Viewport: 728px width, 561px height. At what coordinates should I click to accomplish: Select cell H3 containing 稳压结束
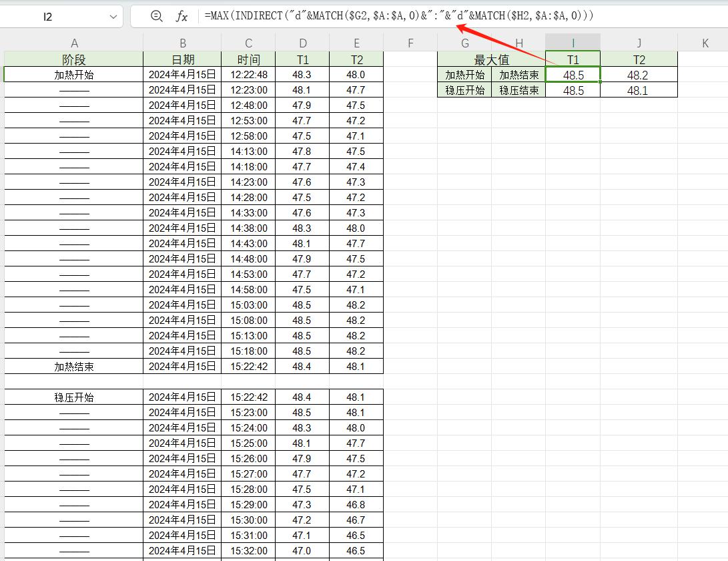[x=518, y=90]
